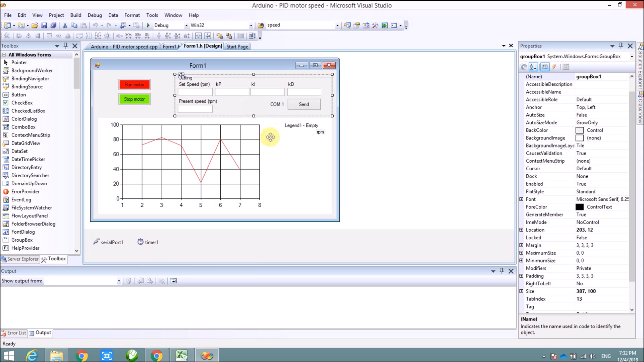This screenshot has height=362, width=644.
Task: Switch the Properties panel to Categorized view
Action: click(x=524, y=67)
